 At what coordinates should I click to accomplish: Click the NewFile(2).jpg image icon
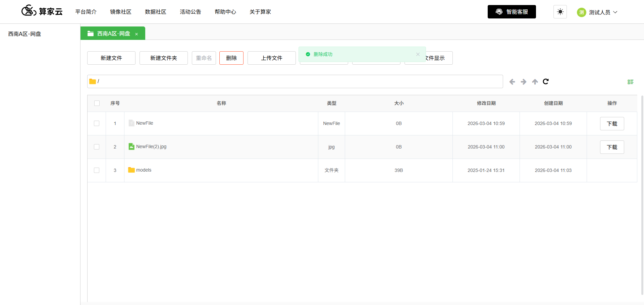coord(131,146)
